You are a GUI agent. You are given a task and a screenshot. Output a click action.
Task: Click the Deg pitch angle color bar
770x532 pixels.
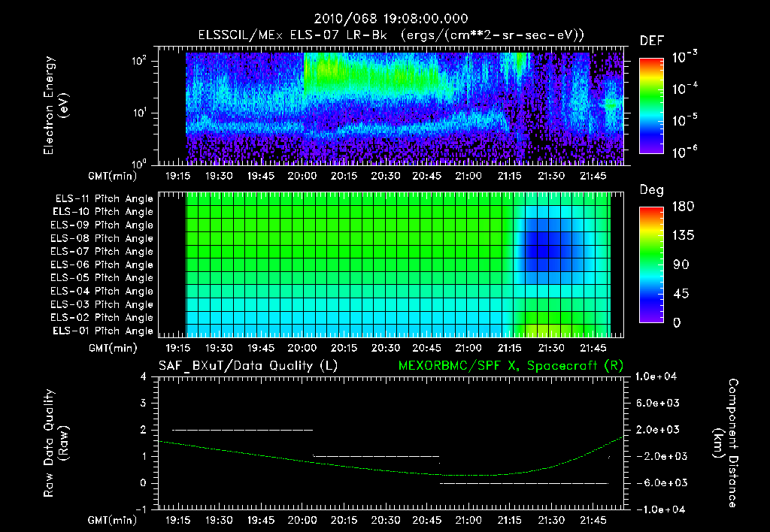click(x=651, y=264)
